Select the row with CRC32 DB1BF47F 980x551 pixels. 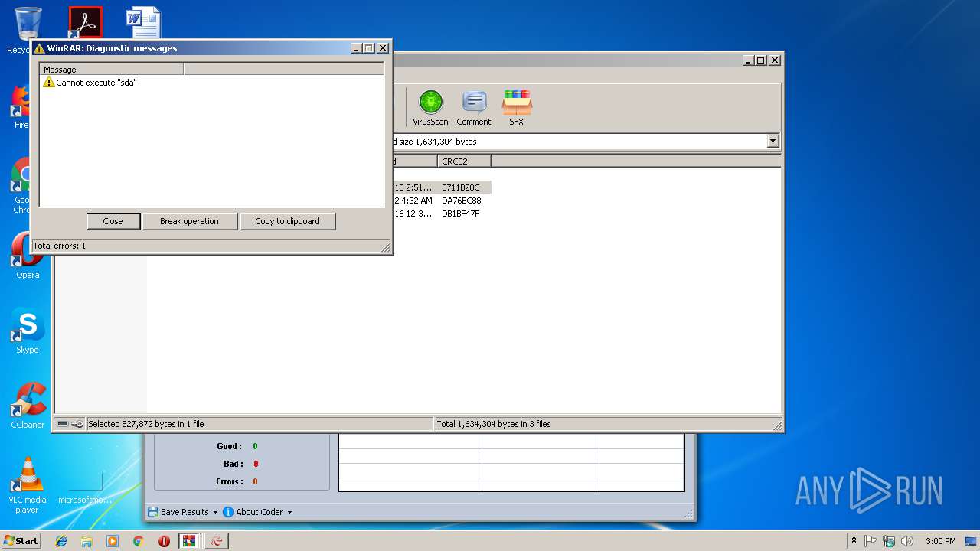click(461, 214)
